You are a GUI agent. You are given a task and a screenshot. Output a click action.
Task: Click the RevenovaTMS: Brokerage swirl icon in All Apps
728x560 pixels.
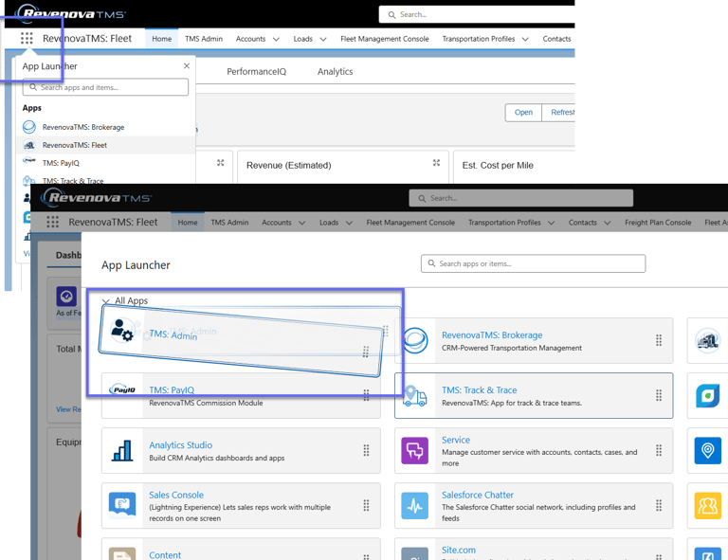coord(414,340)
